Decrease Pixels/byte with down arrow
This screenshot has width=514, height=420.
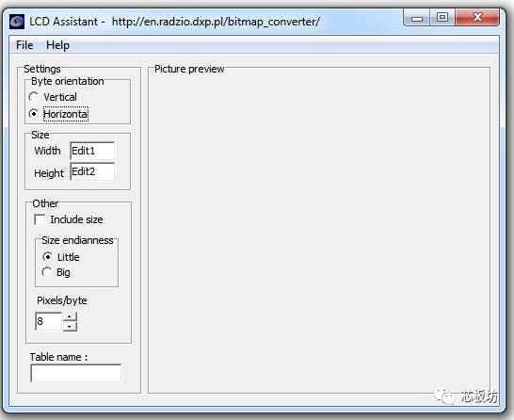(x=70, y=326)
